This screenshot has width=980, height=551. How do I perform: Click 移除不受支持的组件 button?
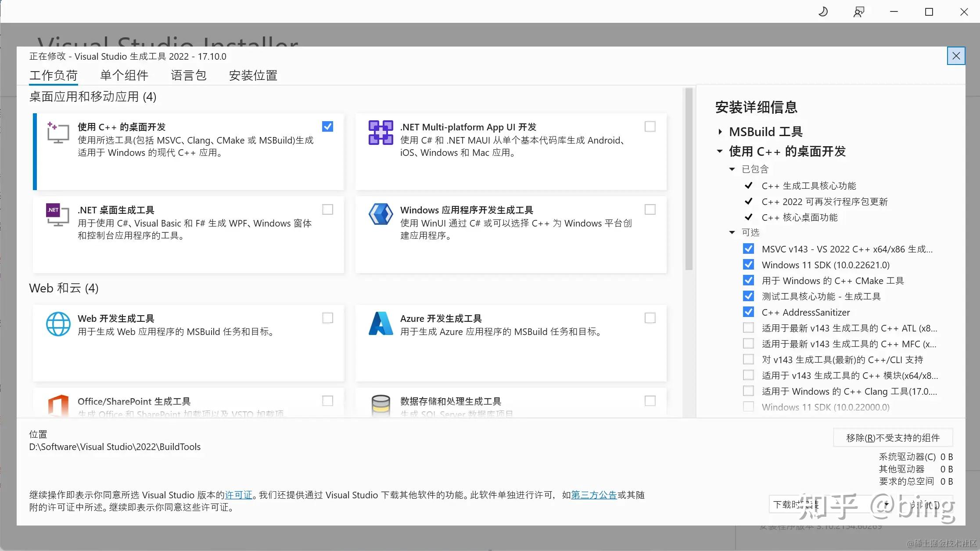pos(893,438)
